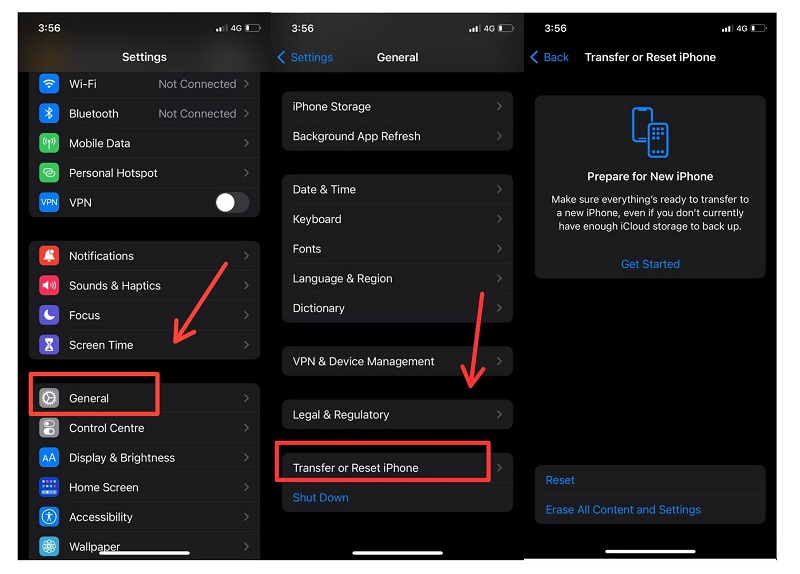Tap the chevron on the Date & Time row
The width and height of the screenshot is (800, 574).
pyautogui.click(x=499, y=189)
